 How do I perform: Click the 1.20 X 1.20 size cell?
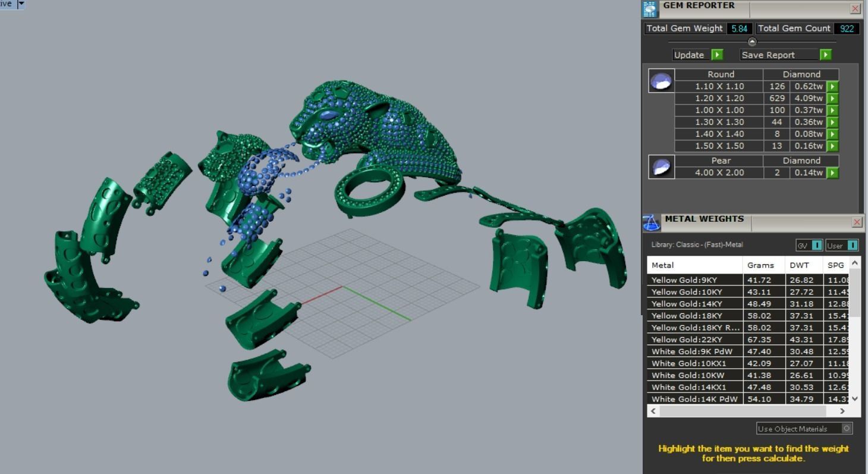pyautogui.click(x=719, y=98)
